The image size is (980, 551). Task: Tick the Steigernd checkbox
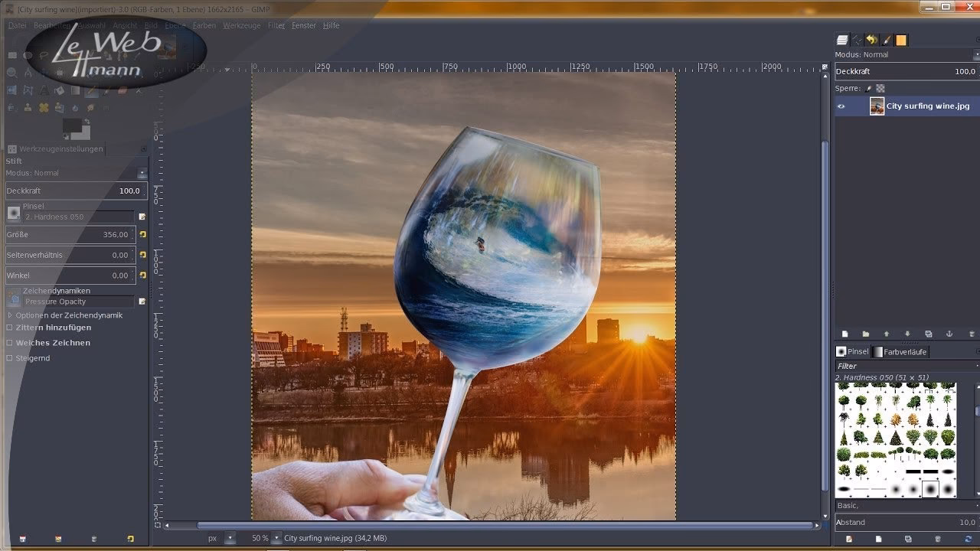click(10, 358)
